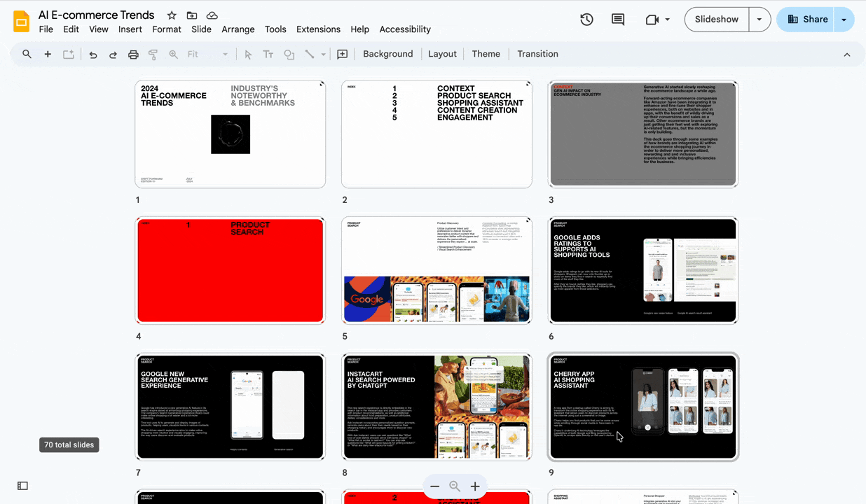The image size is (866, 504).
Task: Click the Google Slides home logo
Action: [x=21, y=21]
